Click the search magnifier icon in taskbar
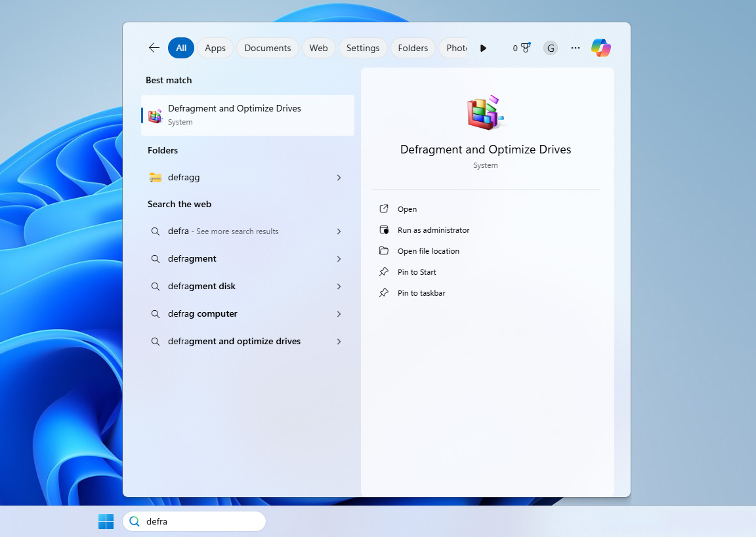 point(135,521)
